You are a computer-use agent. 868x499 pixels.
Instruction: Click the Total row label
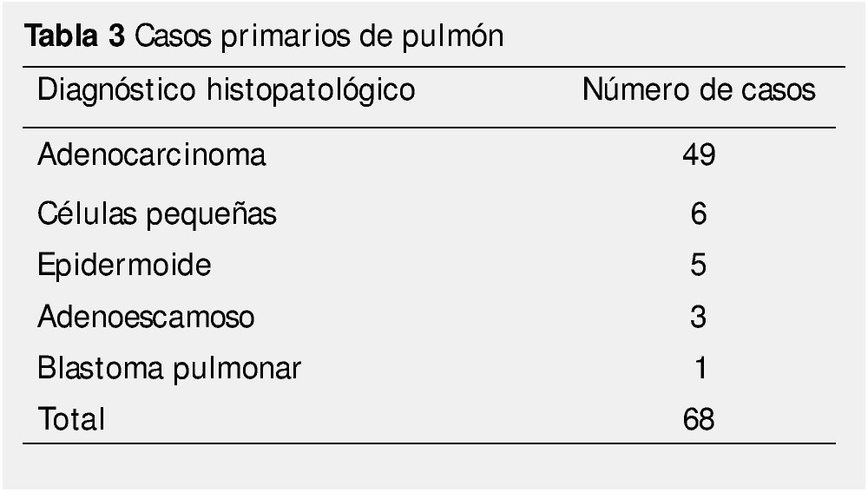tap(70, 419)
